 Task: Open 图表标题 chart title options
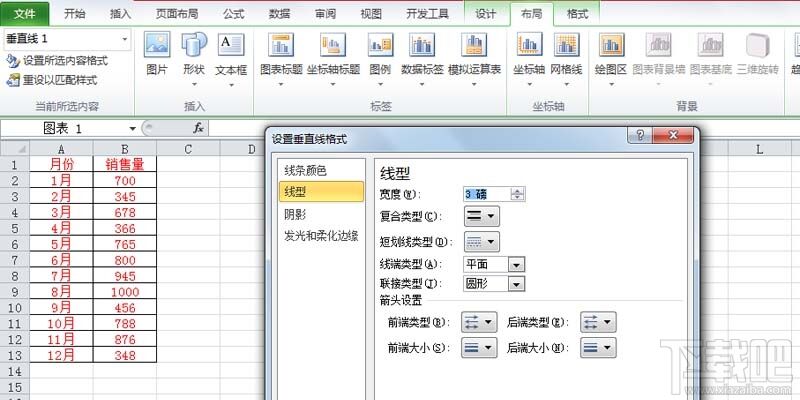pos(281,57)
